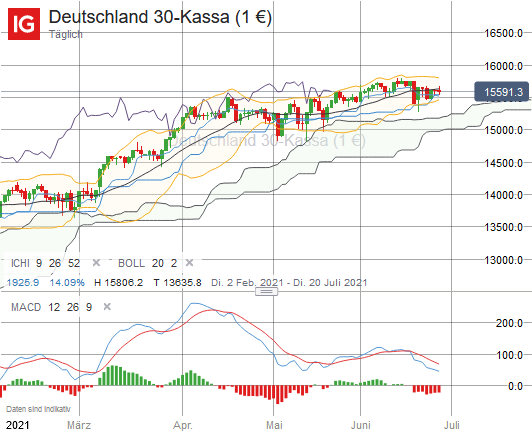Click the Mai date axis label
This screenshot has height=434, width=532.
[274, 425]
